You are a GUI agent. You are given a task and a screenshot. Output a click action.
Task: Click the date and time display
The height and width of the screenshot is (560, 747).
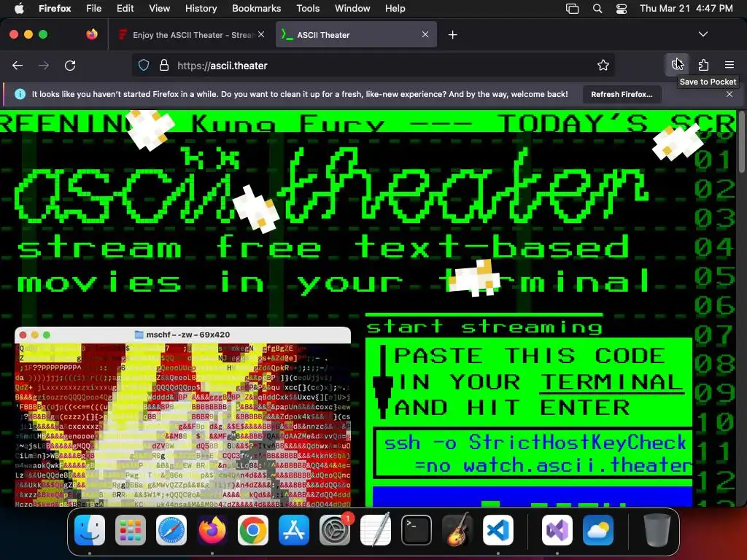[x=686, y=8]
